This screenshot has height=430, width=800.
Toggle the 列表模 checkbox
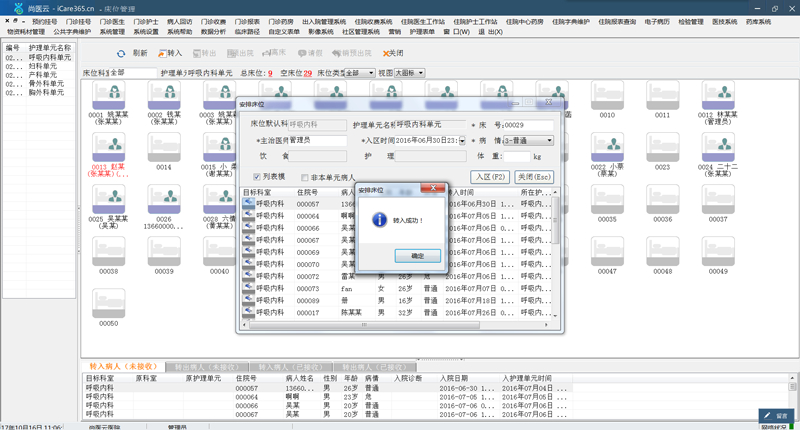click(257, 176)
